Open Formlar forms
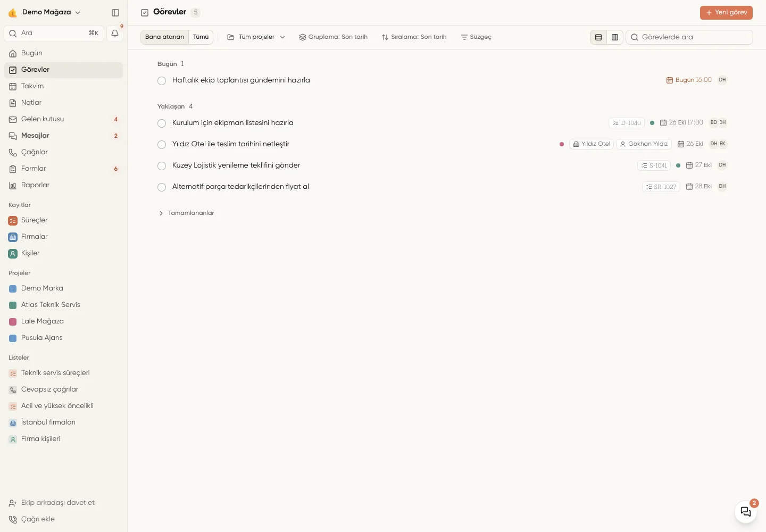This screenshot has width=766, height=532. coord(63,169)
